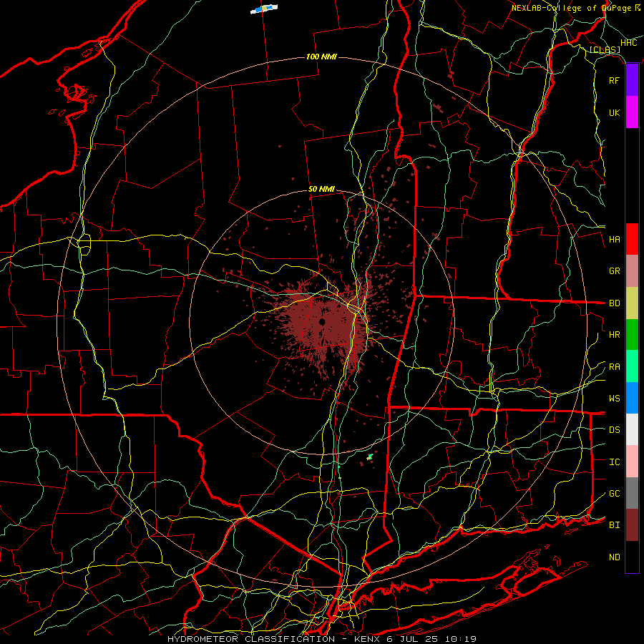Click the 'ND' legend label
This screenshot has width=644, height=644.
point(614,557)
